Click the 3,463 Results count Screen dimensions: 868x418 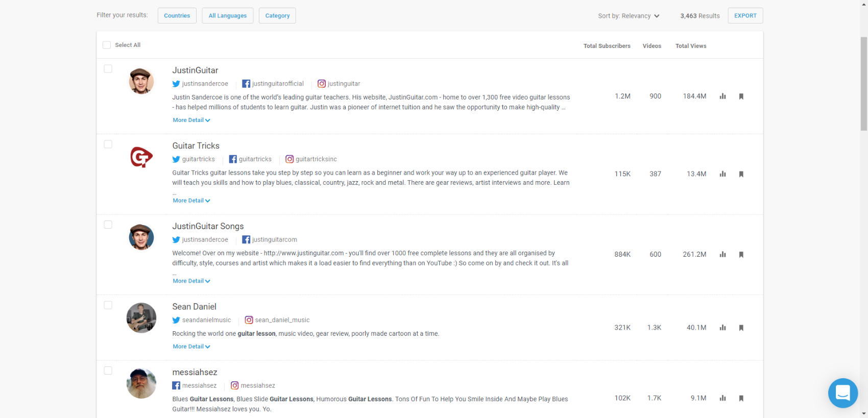click(700, 16)
